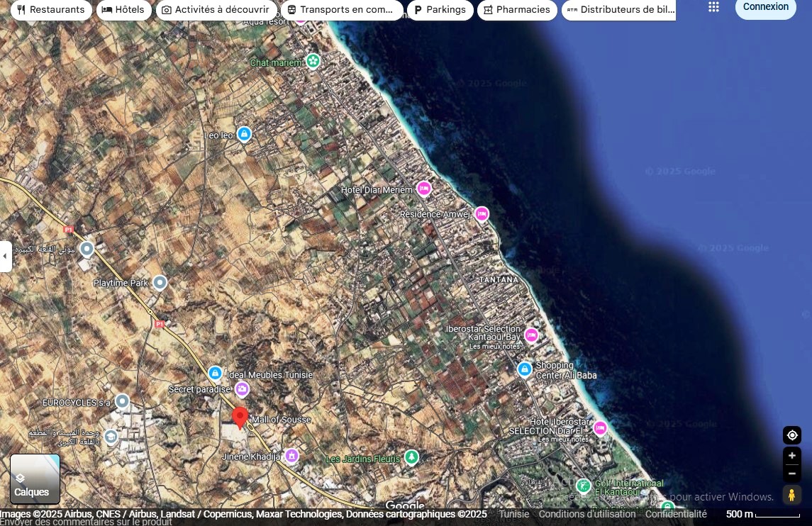Select the Leo leo shop marker
Viewport: 812px width, 526px height.
click(x=244, y=134)
